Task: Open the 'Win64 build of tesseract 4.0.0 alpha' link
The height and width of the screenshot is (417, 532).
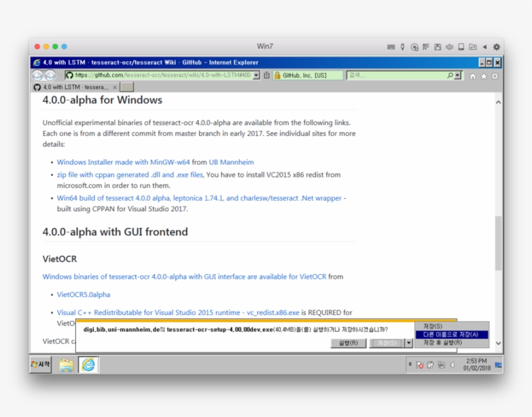Action: [199, 198]
